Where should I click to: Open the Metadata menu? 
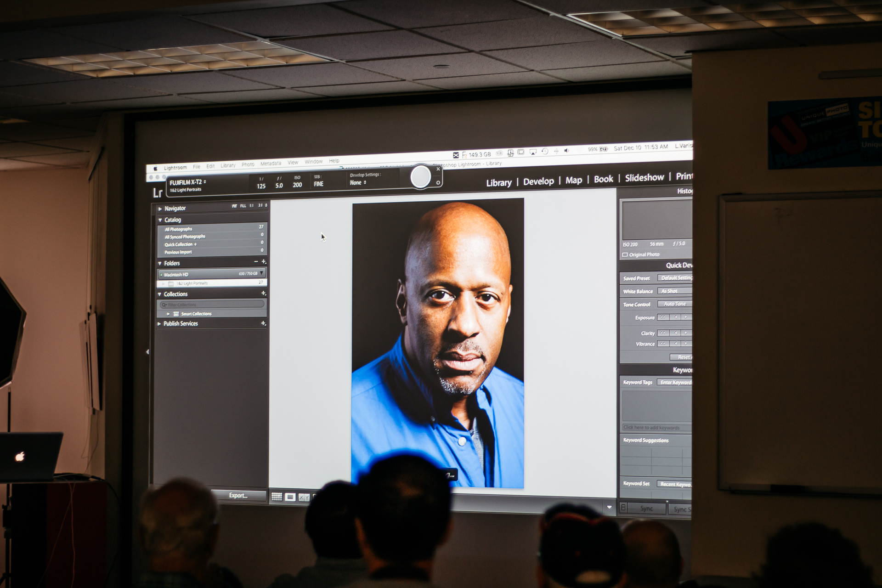[x=271, y=164]
